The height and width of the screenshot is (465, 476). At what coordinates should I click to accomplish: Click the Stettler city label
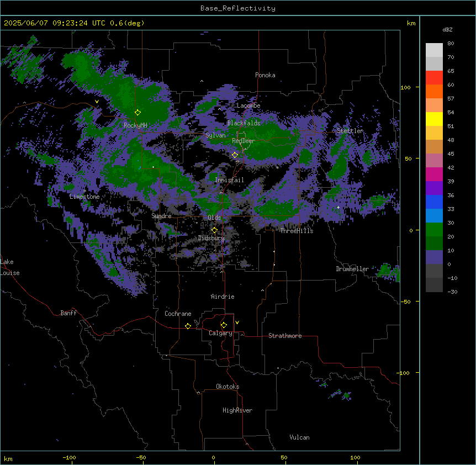click(350, 131)
